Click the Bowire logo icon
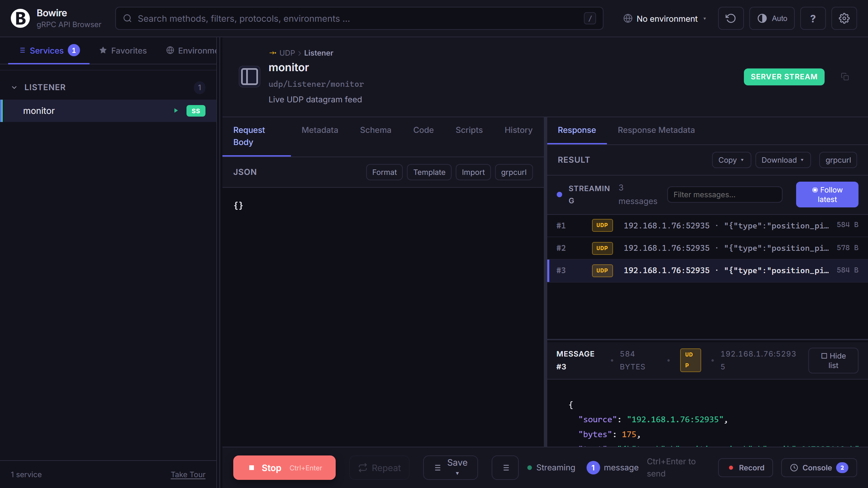The width and height of the screenshot is (868, 488). tap(20, 18)
